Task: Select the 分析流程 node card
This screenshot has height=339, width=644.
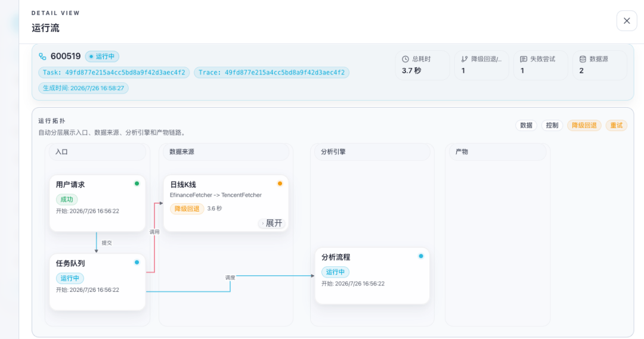Action: pyautogui.click(x=372, y=276)
